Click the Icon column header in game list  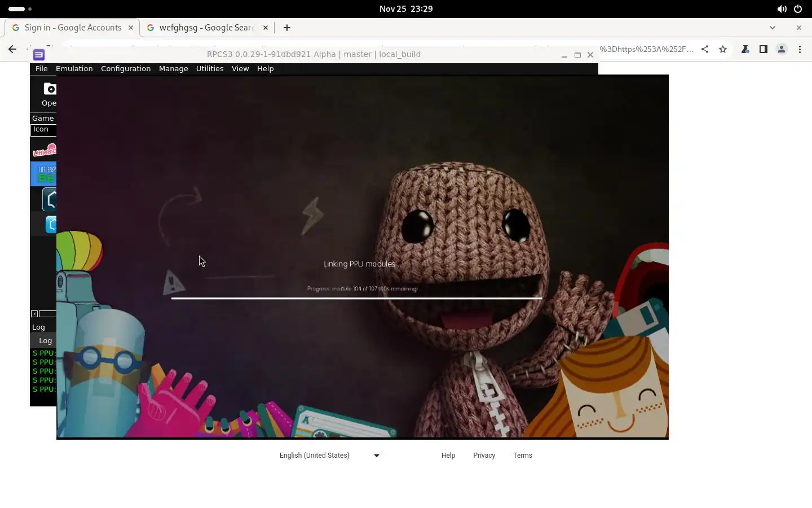tap(43, 130)
